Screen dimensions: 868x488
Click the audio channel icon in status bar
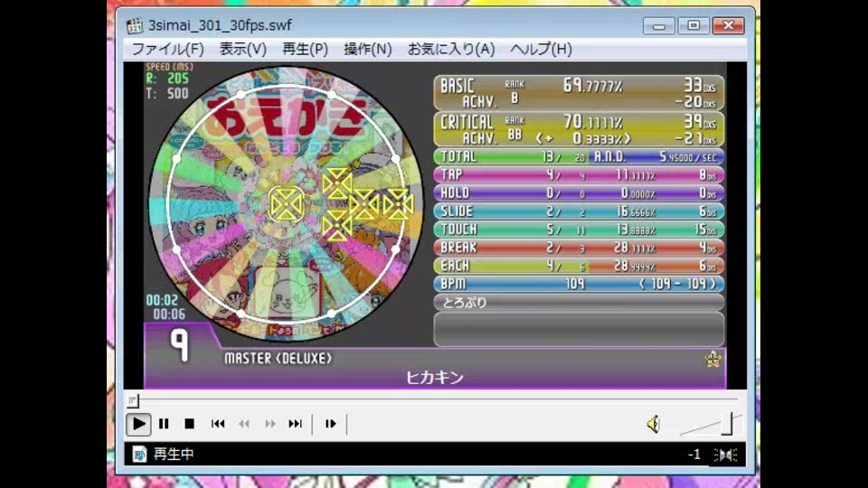coord(725,455)
